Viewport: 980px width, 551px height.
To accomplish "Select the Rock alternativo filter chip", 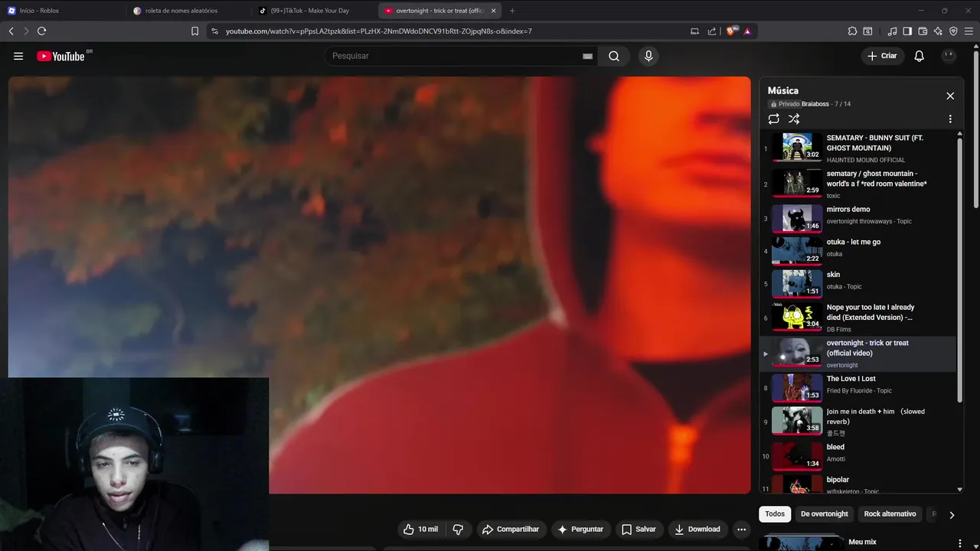I will pyautogui.click(x=890, y=514).
